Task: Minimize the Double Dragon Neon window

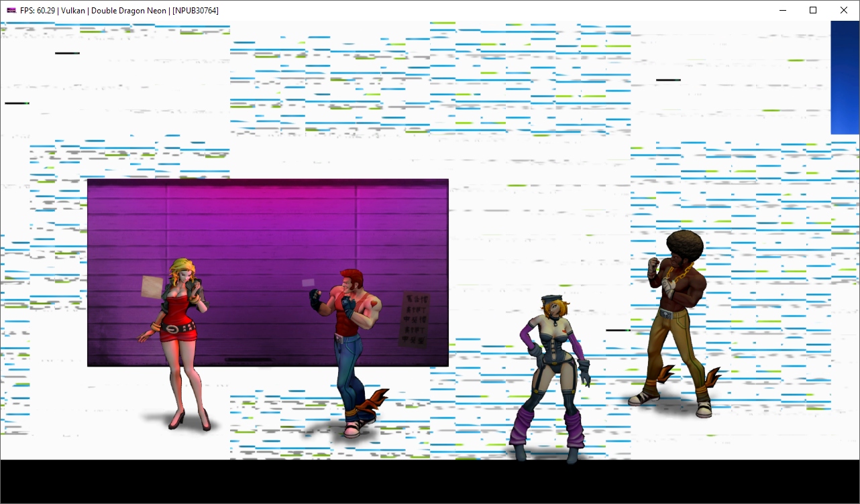Action: pyautogui.click(x=782, y=10)
